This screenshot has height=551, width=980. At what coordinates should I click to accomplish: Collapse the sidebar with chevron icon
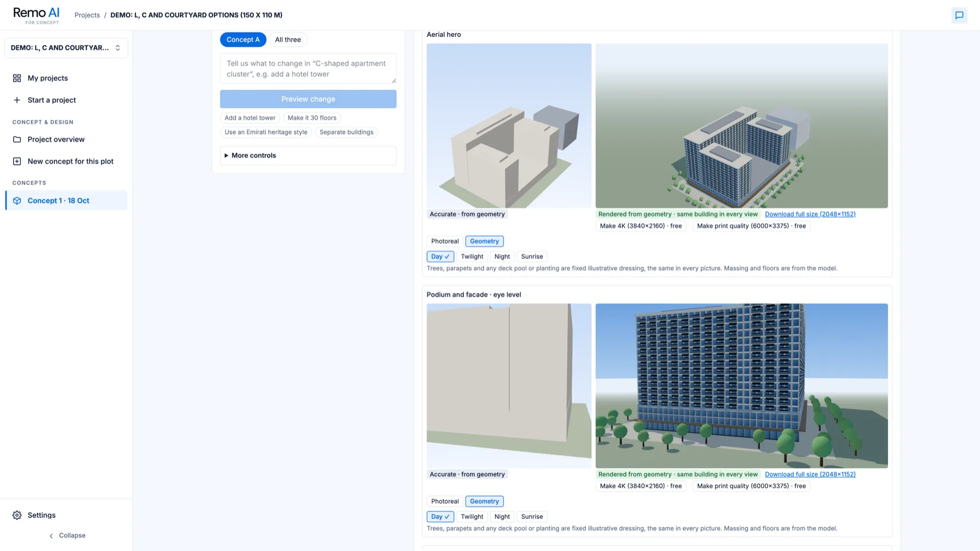(x=51, y=536)
